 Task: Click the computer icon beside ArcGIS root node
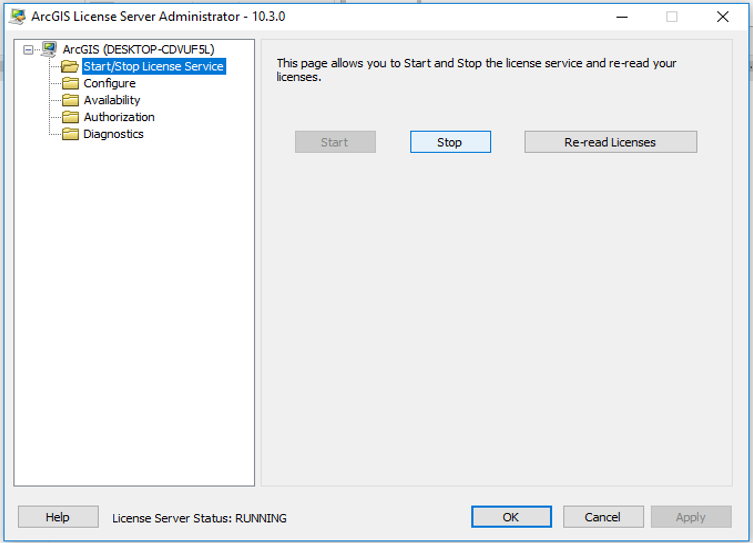[49, 49]
